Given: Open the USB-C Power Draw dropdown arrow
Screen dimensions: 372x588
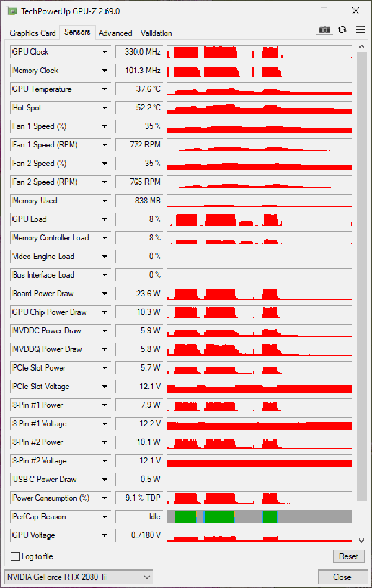Looking at the screenshot, I should coord(105,479).
